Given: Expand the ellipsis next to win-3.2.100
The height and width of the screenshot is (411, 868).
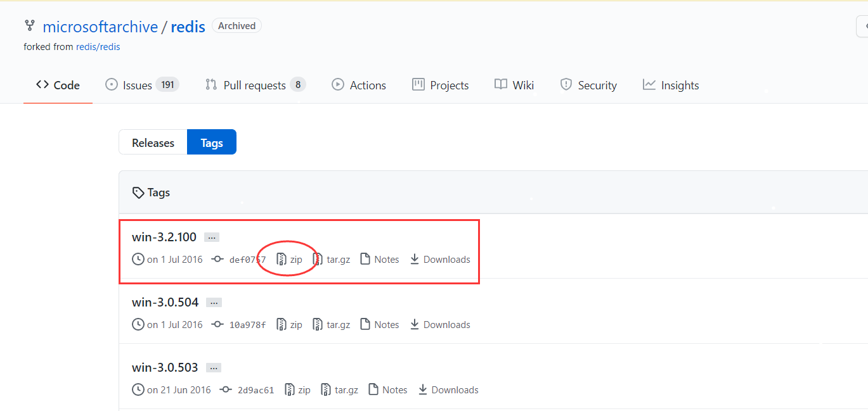Looking at the screenshot, I should point(212,237).
